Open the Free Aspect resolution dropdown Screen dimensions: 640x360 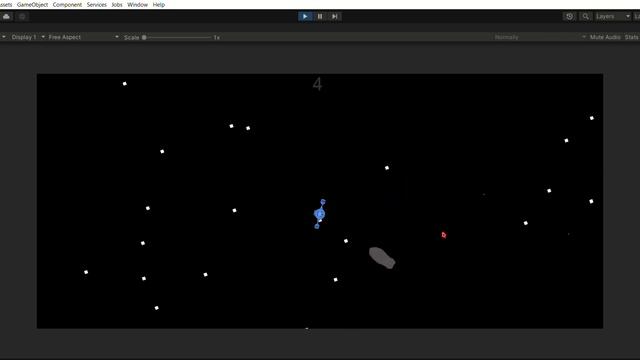coord(84,37)
